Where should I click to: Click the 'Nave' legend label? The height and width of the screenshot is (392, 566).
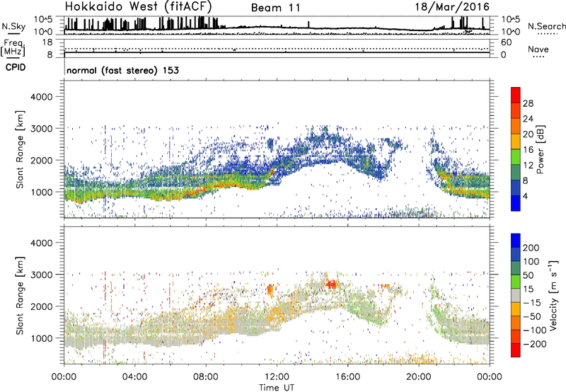click(x=538, y=49)
